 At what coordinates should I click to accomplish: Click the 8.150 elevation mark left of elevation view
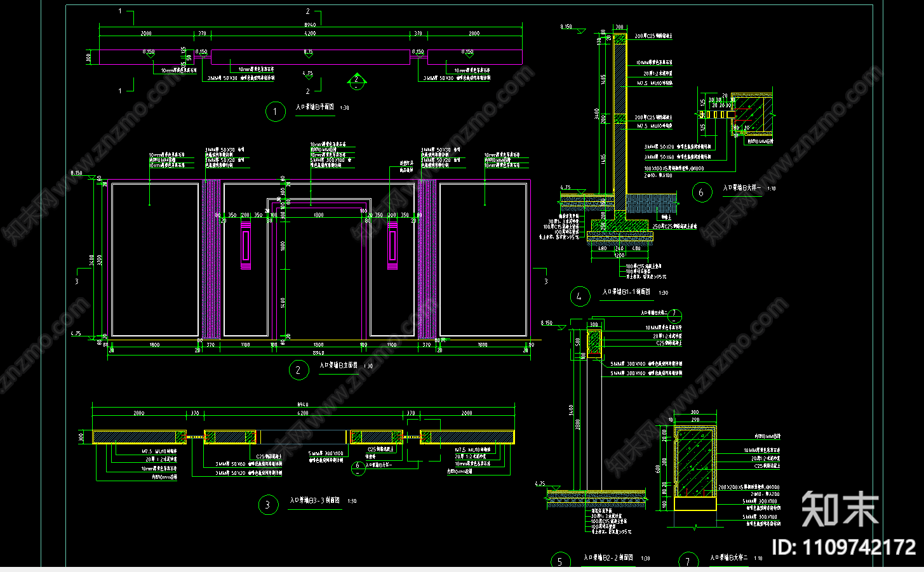(76, 173)
